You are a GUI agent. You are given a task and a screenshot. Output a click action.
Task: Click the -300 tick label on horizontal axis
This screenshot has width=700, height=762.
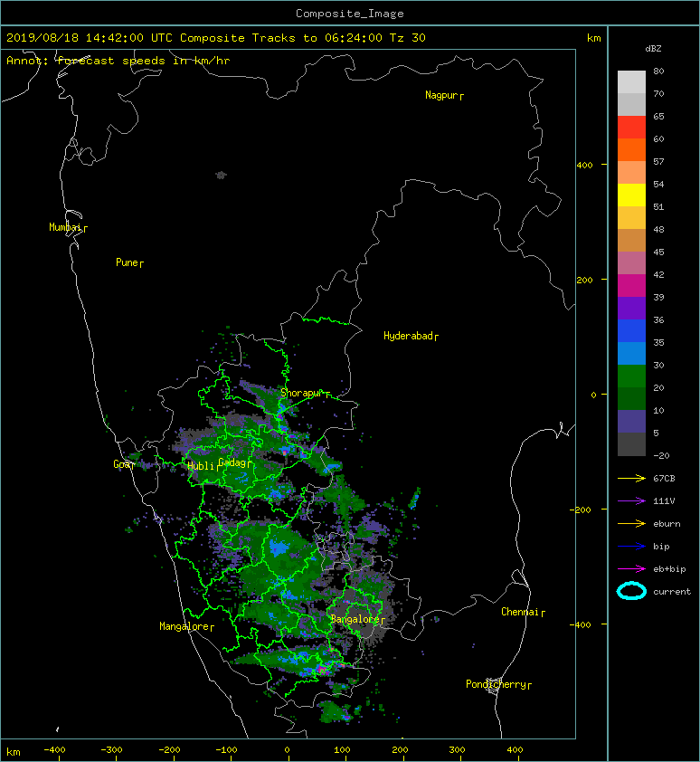pyautogui.click(x=112, y=750)
